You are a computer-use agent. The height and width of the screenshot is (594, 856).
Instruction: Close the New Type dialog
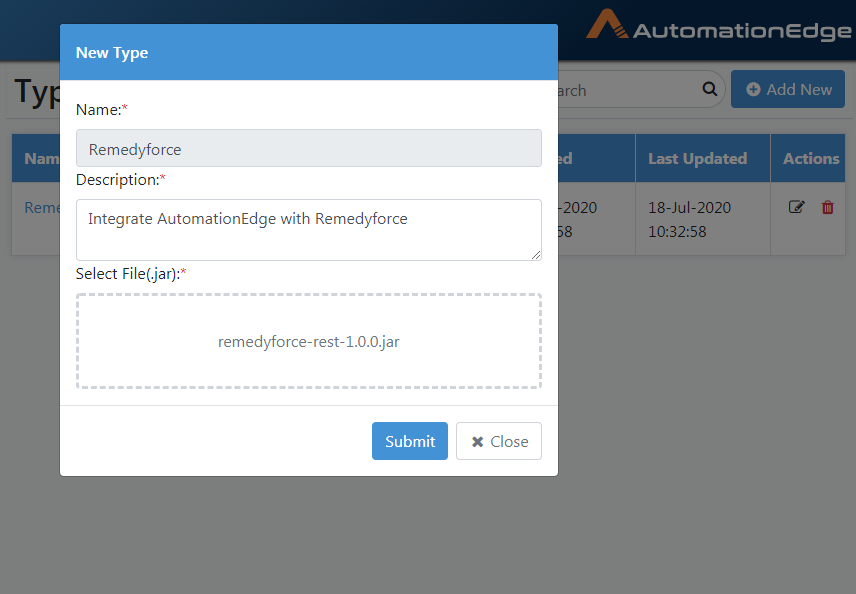coord(498,441)
